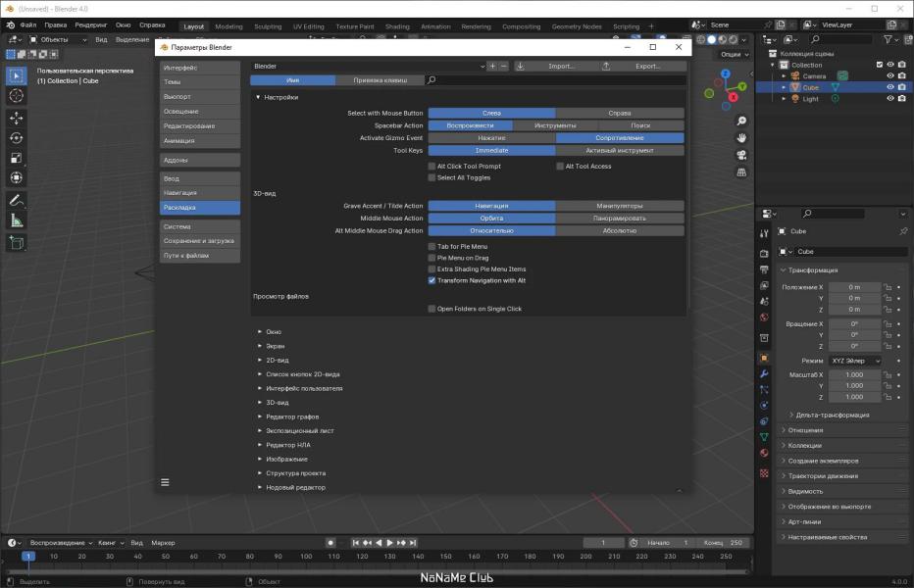Select the Scale tool in the left toolbar
914x588 pixels.
coord(17,158)
